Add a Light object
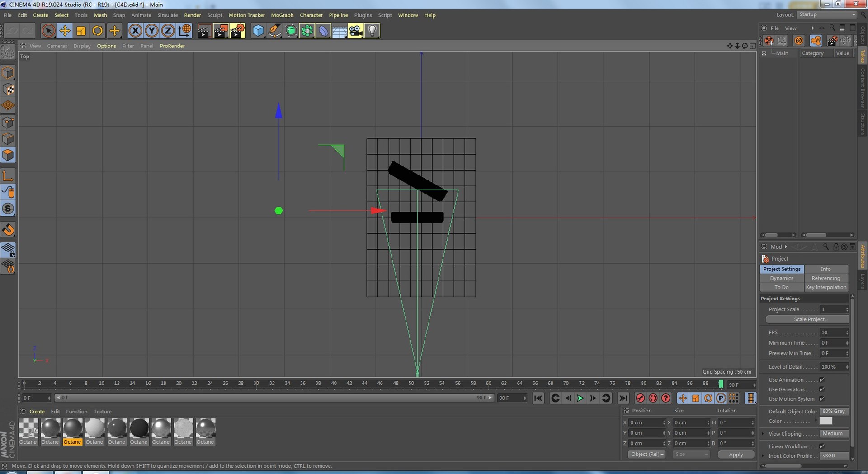Screen dimensions: 868x474 [x=372, y=31]
